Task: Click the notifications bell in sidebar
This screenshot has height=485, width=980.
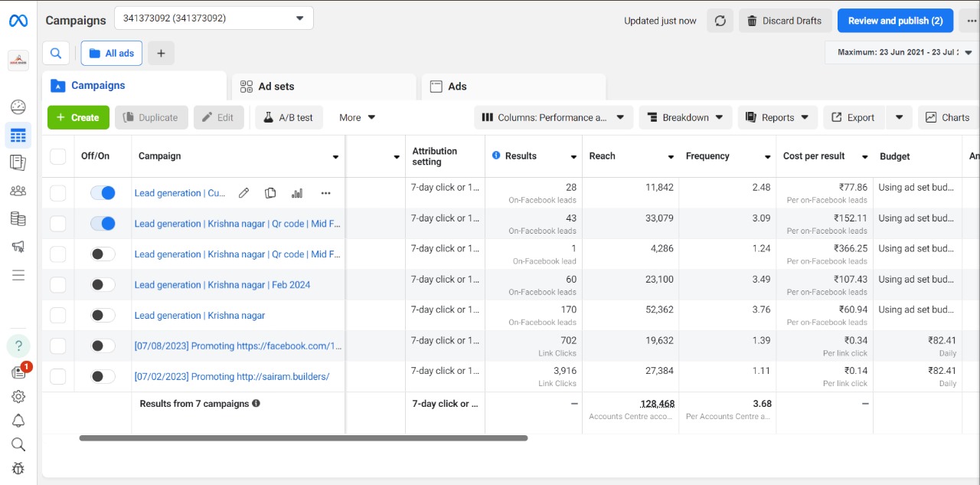Action: 18,421
